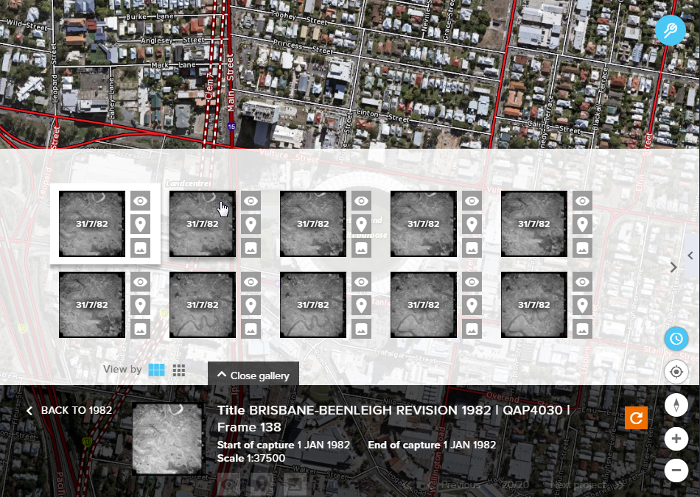700x497 pixels.
Task: Zoom to location of second bottom-row photo
Action: (251, 305)
